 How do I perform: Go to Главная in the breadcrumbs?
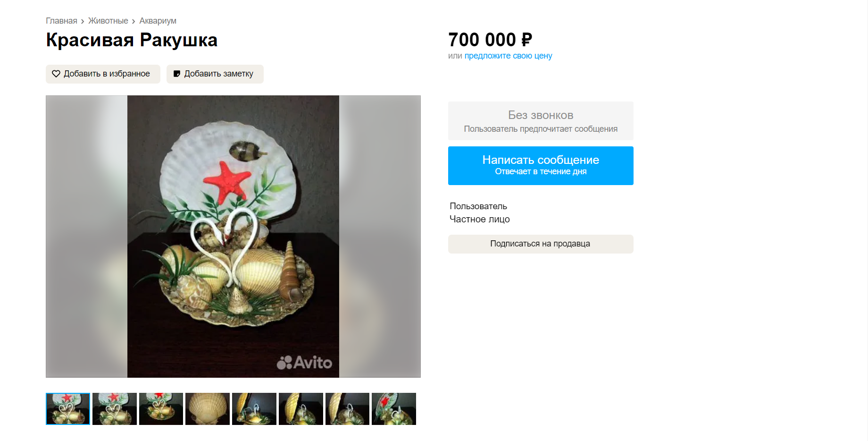coord(61,21)
